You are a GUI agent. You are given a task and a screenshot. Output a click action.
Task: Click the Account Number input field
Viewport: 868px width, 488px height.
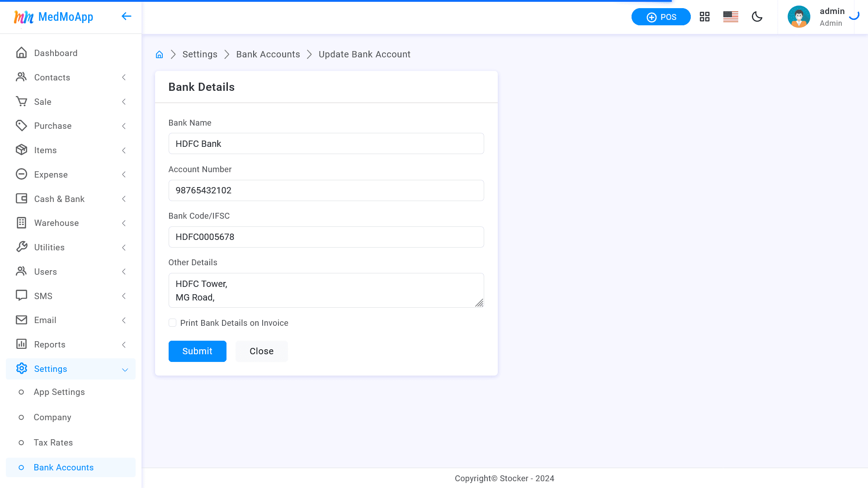(326, 190)
